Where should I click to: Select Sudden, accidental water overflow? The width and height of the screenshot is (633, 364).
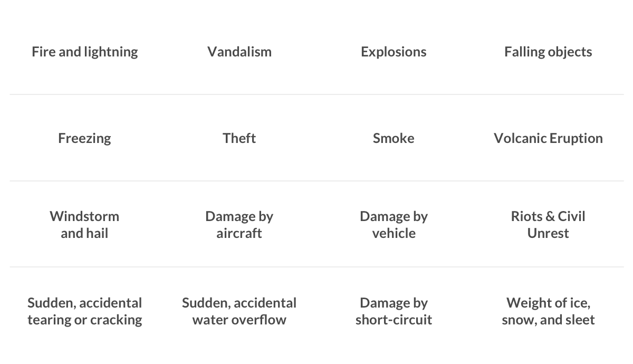pyautogui.click(x=239, y=311)
